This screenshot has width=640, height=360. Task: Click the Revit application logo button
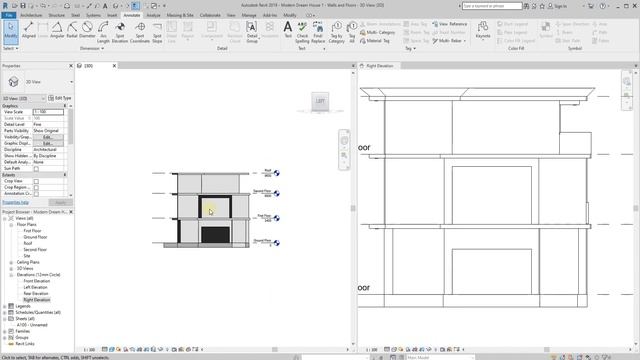pyautogui.click(x=5, y=6)
